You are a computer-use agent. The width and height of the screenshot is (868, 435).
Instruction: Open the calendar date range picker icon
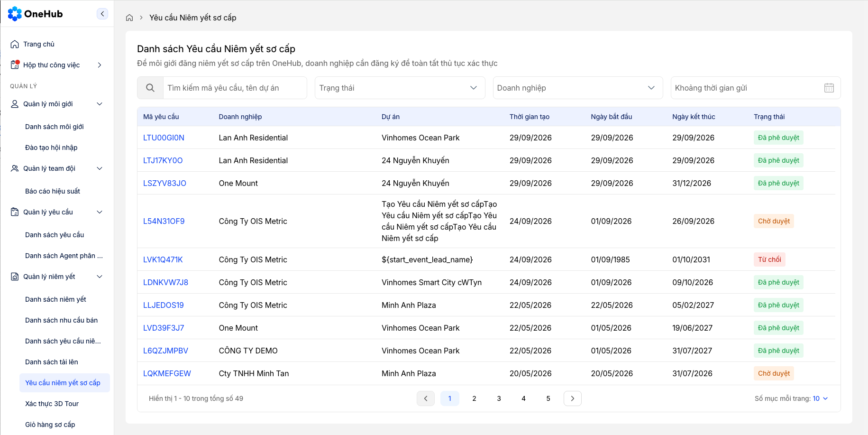pos(829,88)
